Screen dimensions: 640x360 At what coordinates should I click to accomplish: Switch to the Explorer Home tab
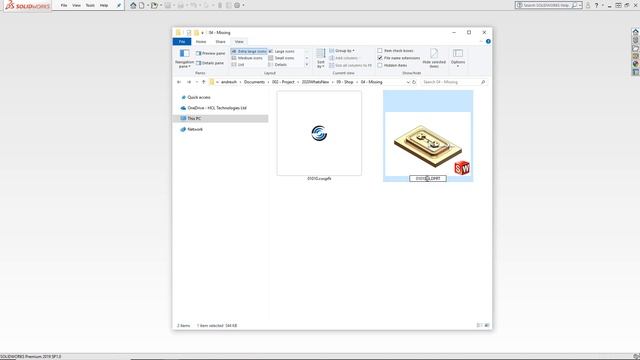tap(201, 42)
